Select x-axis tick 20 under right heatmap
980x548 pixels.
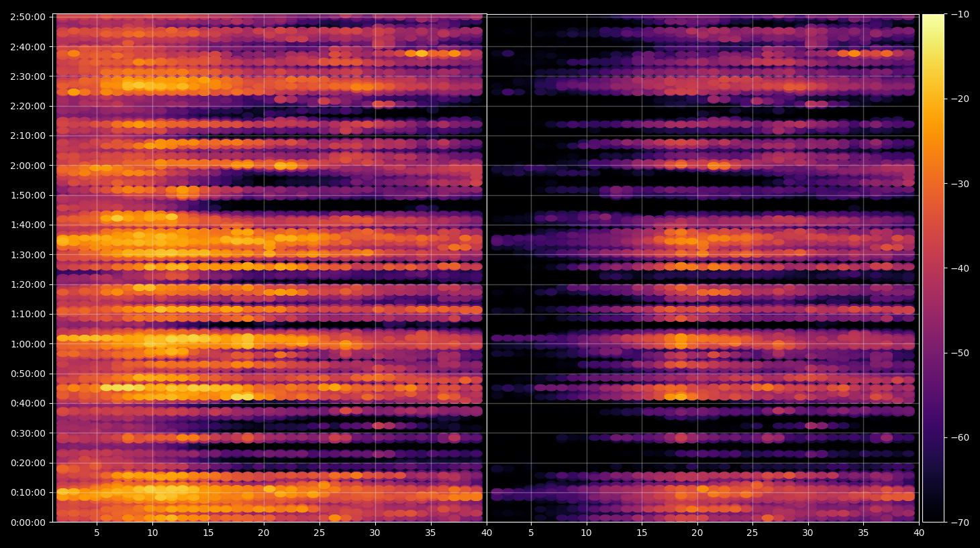click(x=697, y=533)
